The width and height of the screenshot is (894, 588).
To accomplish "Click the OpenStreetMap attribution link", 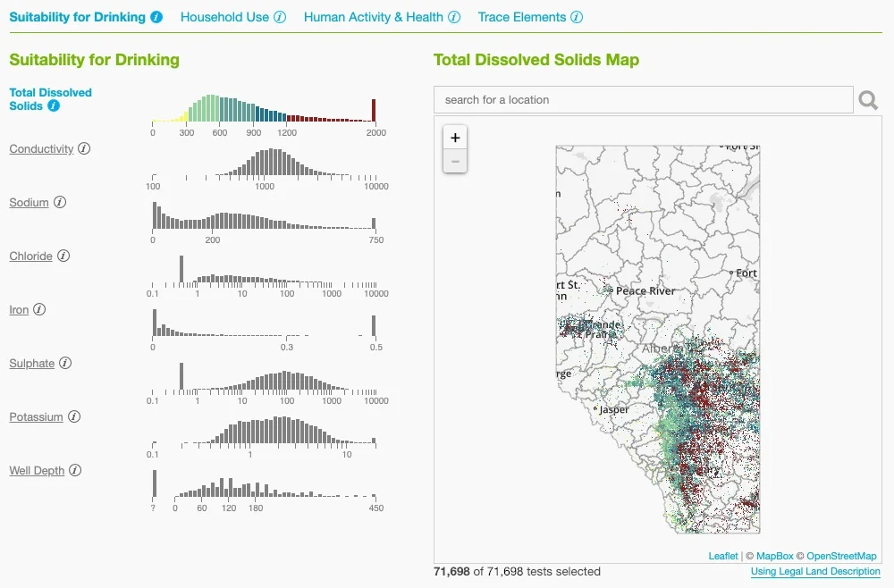I will [841, 555].
